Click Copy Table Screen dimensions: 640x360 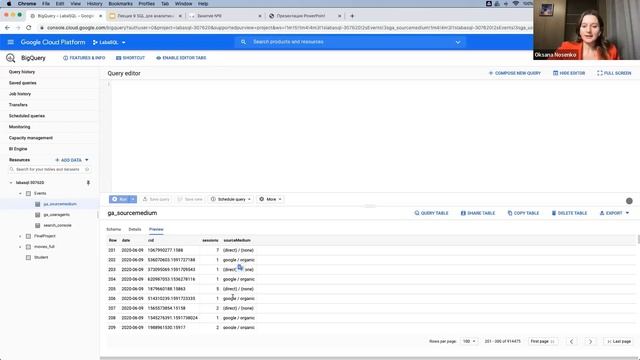coord(523,213)
